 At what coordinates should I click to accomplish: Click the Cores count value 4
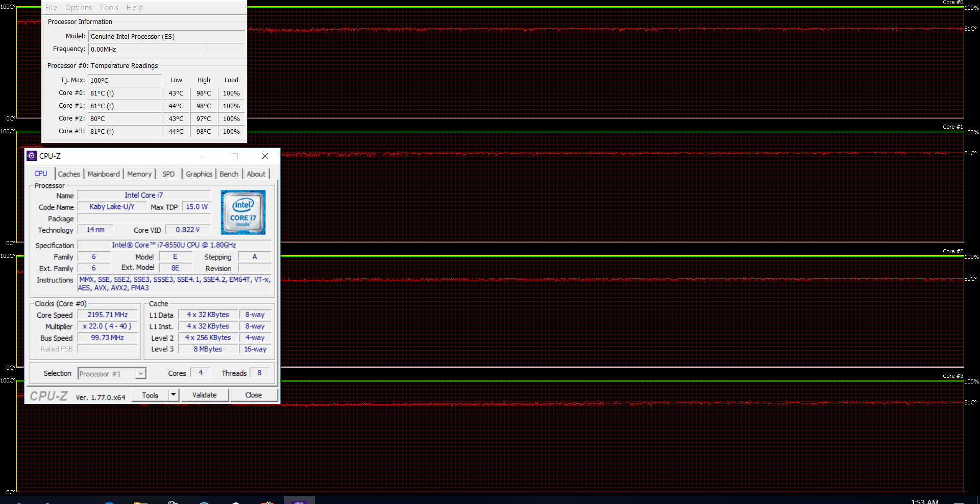coord(201,373)
